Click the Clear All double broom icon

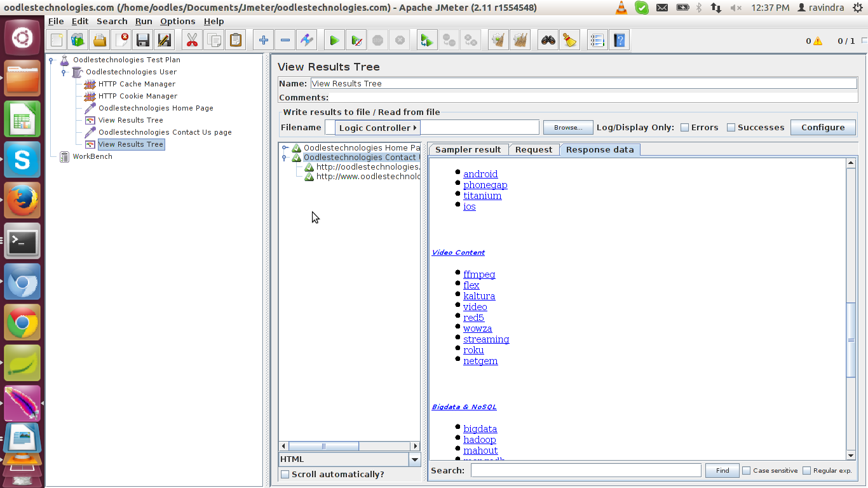coord(520,41)
